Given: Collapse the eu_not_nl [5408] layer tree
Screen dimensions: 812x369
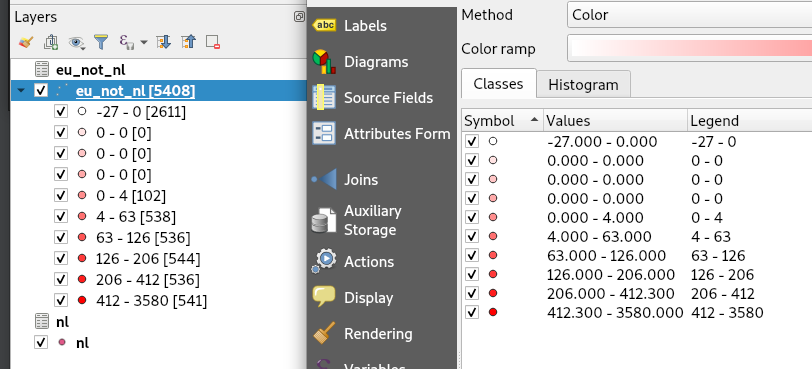Looking at the screenshot, I should pyautogui.click(x=21, y=91).
